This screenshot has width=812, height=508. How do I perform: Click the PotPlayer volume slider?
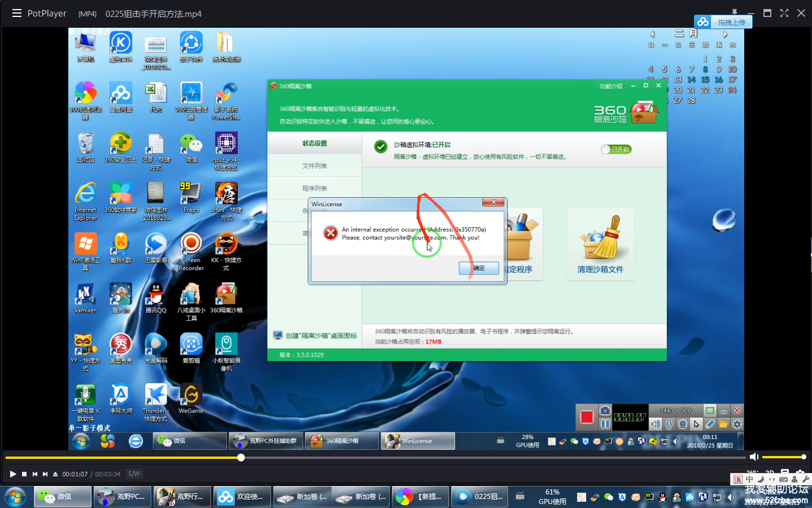click(x=784, y=457)
